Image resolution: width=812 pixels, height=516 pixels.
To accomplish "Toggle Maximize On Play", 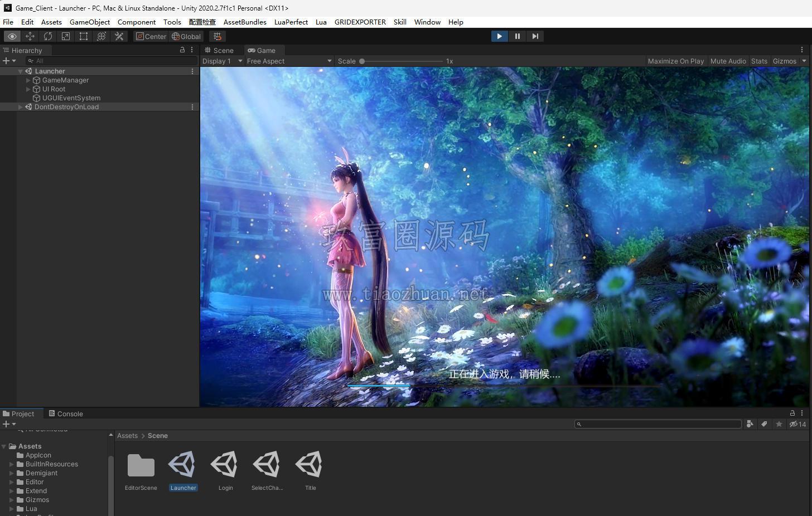I will click(676, 61).
